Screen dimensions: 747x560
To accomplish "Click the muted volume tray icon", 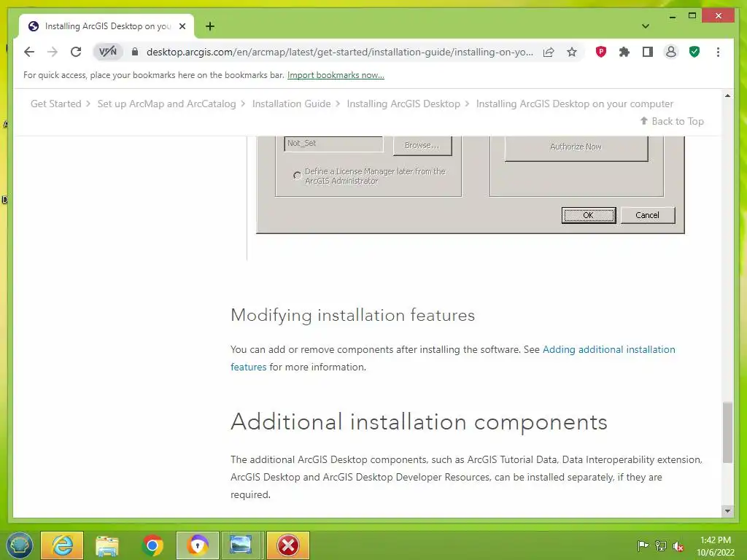I will tap(678, 545).
